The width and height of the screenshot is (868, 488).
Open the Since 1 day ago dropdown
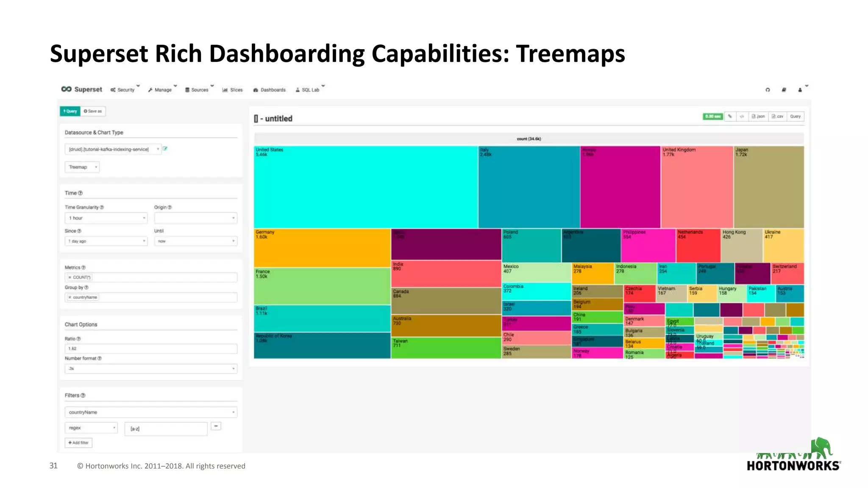106,241
